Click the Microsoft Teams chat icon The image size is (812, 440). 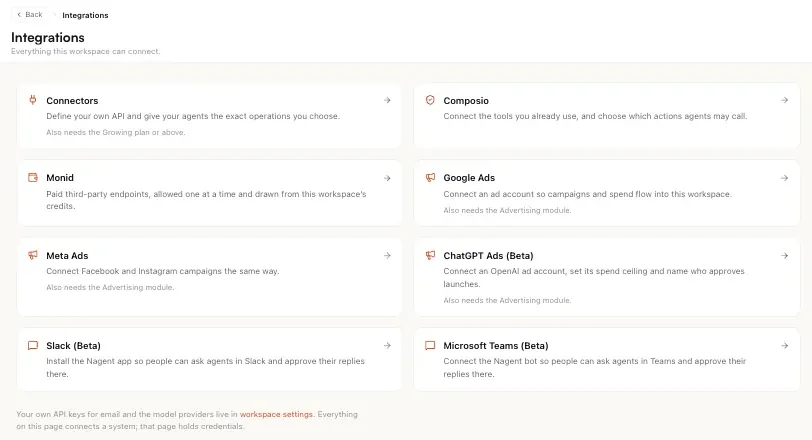430,345
